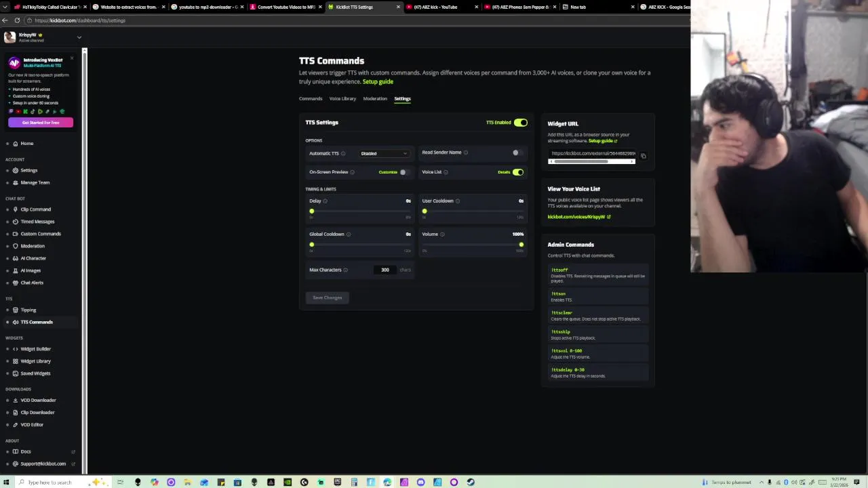Image resolution: width=868 pixels, height=488 pixels.
Task: Expand the KrispyW channel selector chevron
Action: click(x=79, y=37)
